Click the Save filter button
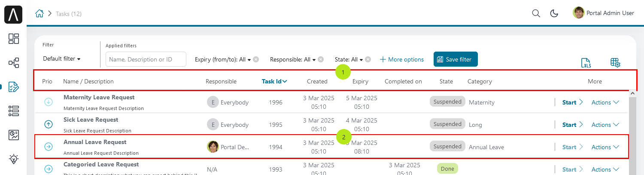Image resolution: width=644 pixels, height=175 pixels. click(x=456, y=59)
